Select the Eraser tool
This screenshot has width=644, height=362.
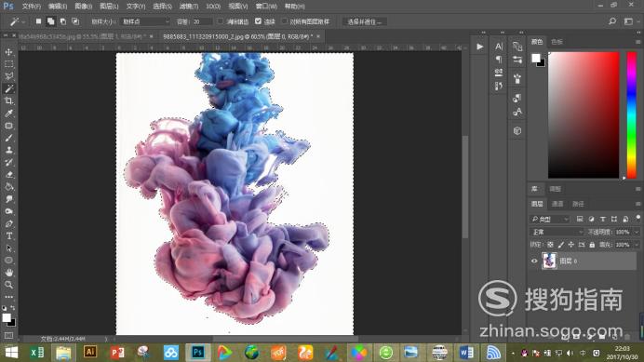pyautogui.click(x=8, y=175)
